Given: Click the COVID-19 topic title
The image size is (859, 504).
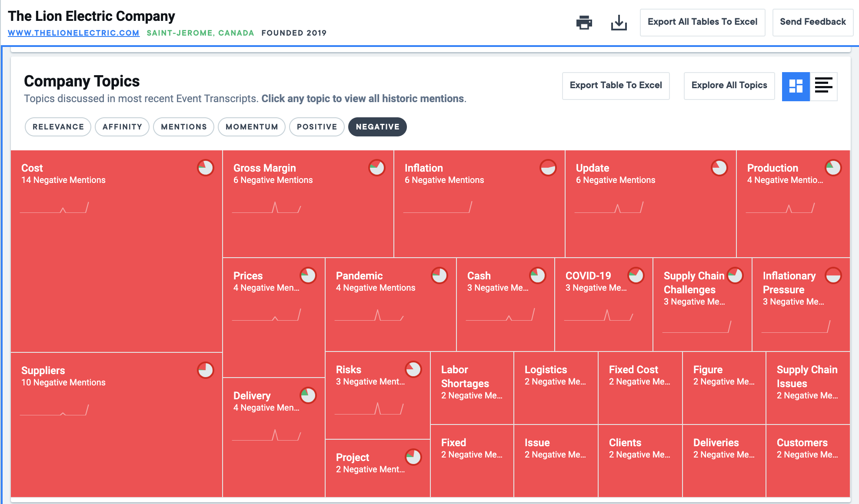Looking at the screenshot, I should coord(588,276).
